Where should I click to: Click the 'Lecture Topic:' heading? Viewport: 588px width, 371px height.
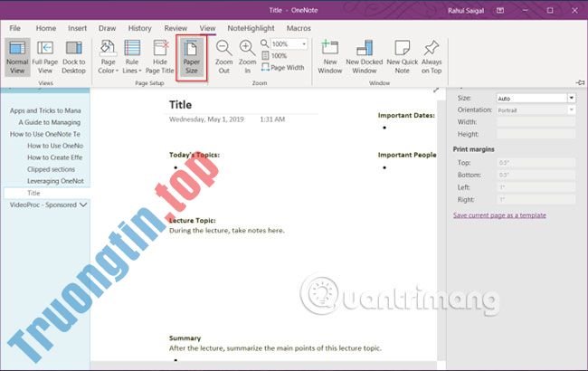coord(192,221)
